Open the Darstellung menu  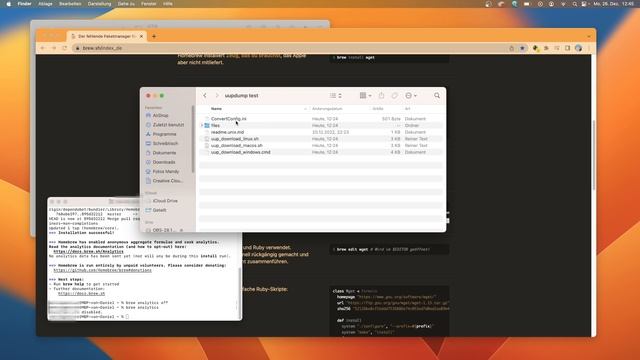click(x=100, y=4)
